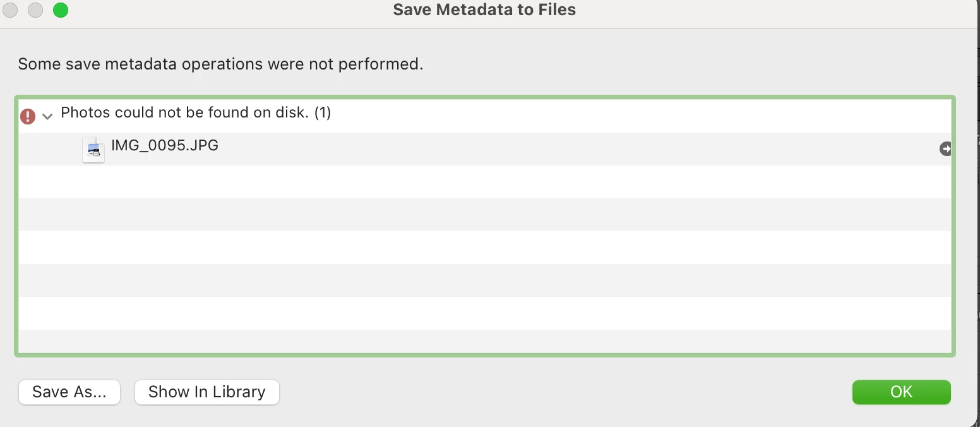The image size is (980, 427).
Task: Click the 'Save Metadata to Files' title bar
Action: pyautogui.click(x=484, y=10)
